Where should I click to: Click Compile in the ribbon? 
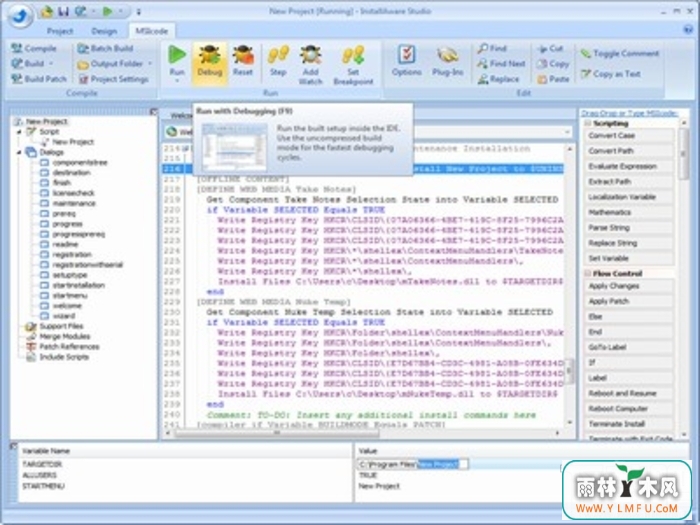34,48
